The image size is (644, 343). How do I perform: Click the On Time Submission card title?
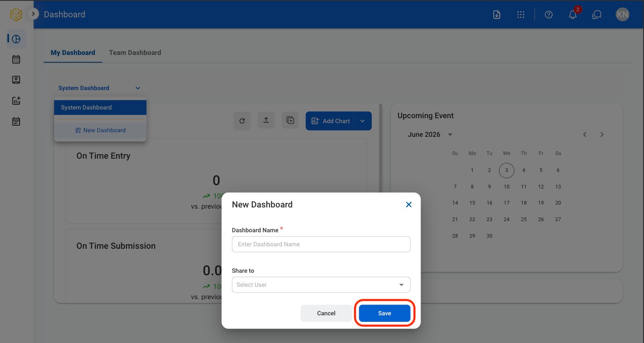point(116,246)
